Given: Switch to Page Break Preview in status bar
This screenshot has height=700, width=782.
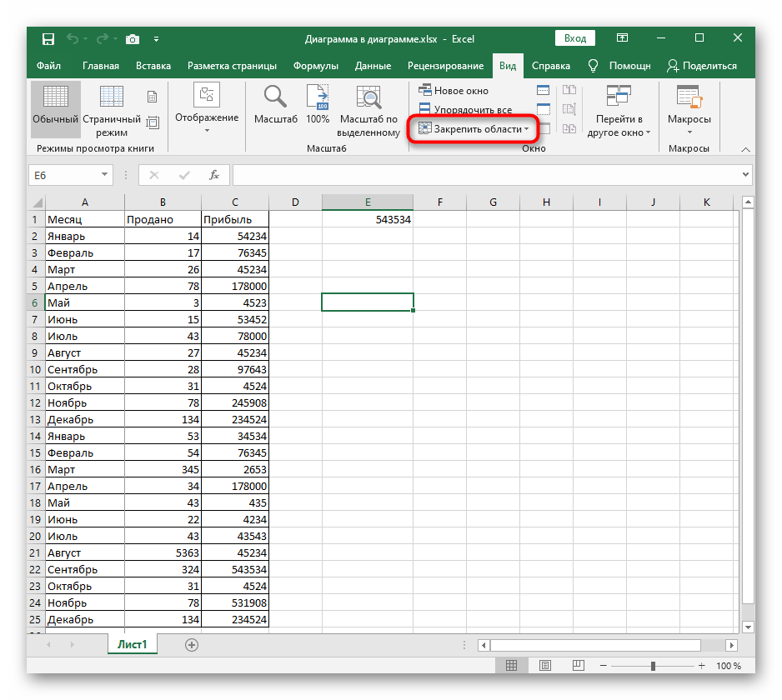Looking at the screenshot, I should click(x=579, y=665).
